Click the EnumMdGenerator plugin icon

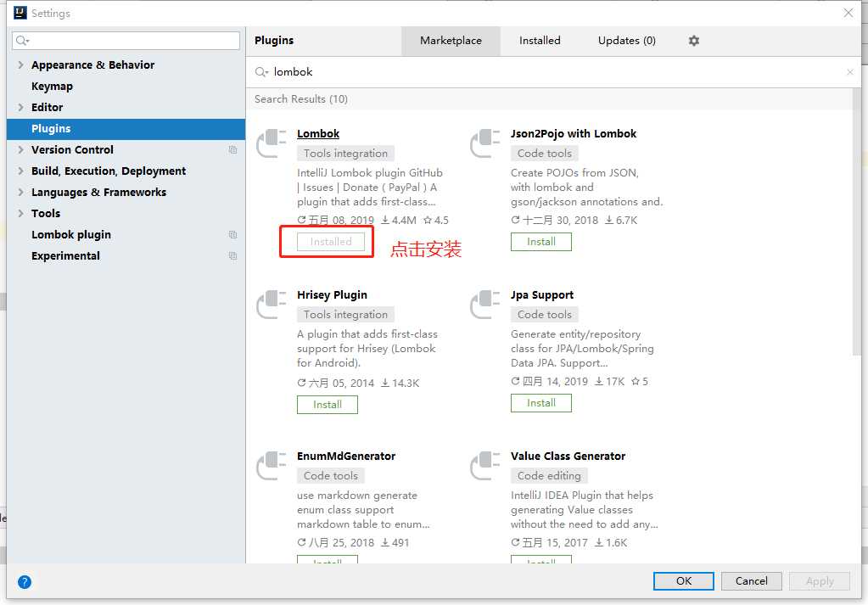click(x=272, y=466)
